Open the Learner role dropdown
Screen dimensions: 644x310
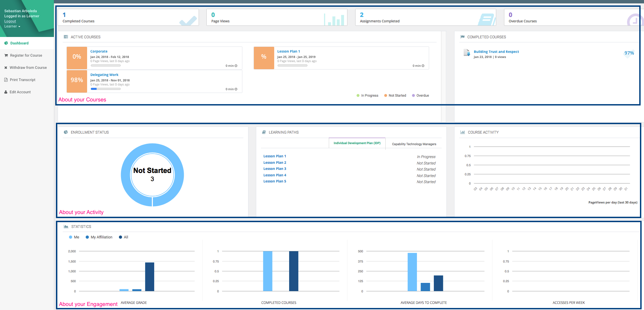tap(12, 26)
